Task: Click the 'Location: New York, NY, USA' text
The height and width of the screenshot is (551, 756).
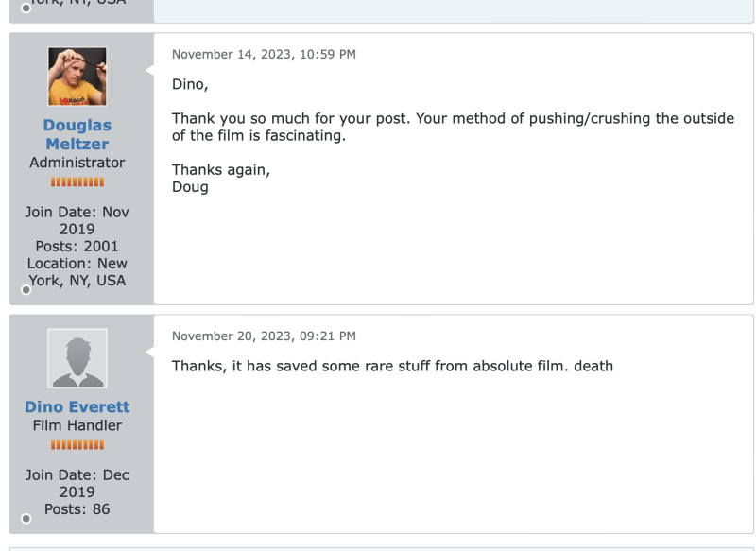Action: [77, 272]
